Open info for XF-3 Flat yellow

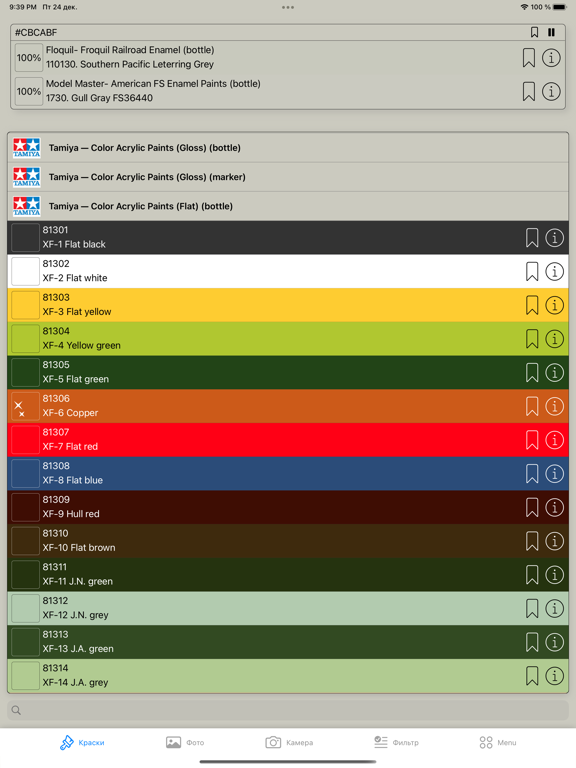(x=554, y=306)
